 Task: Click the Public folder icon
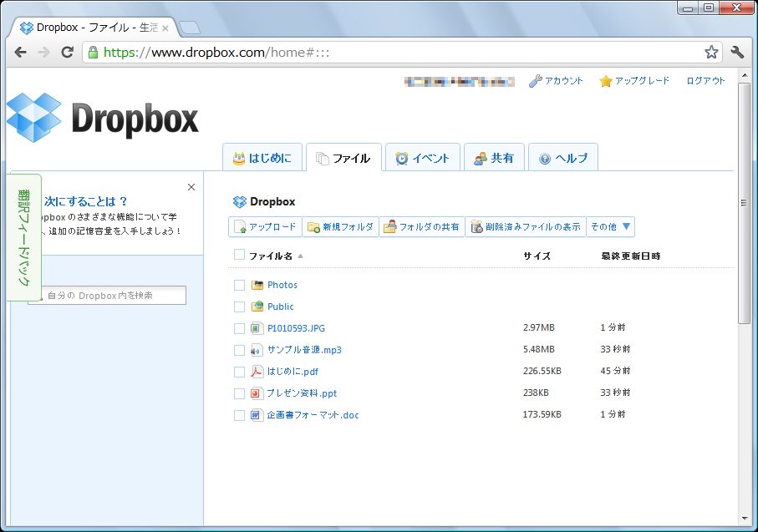[257, 307]
